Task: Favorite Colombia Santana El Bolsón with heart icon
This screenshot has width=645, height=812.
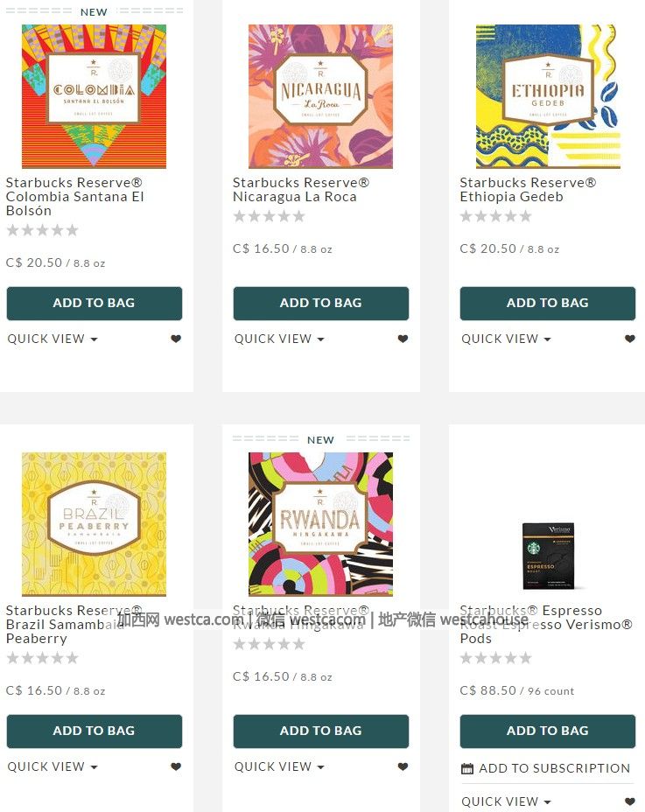Action: pyautogui.click(x=176, y=339)
